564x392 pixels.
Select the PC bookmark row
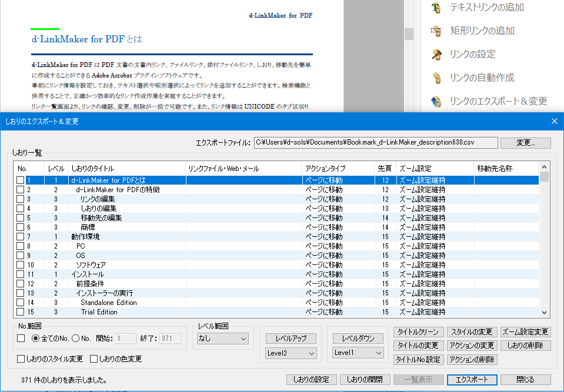[x=276, y=246]
